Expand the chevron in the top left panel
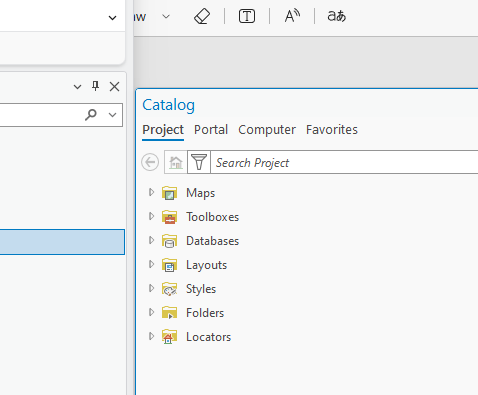Screen dimensions: 478x395 (113, 18)
